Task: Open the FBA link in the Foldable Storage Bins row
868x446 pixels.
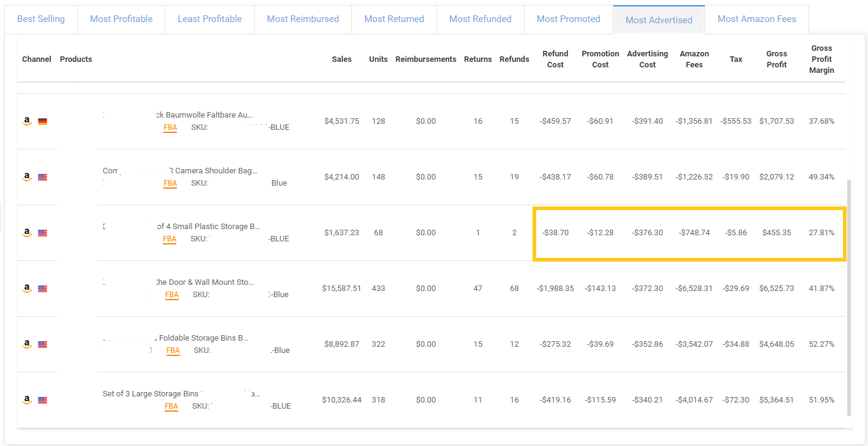Action: (173, 350)
